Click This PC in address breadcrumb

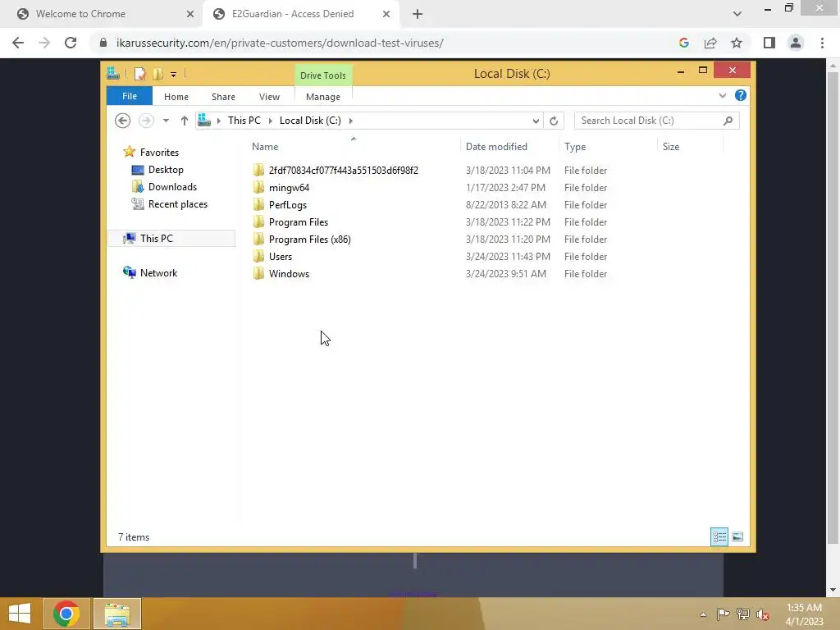click(x=244, y=121)
